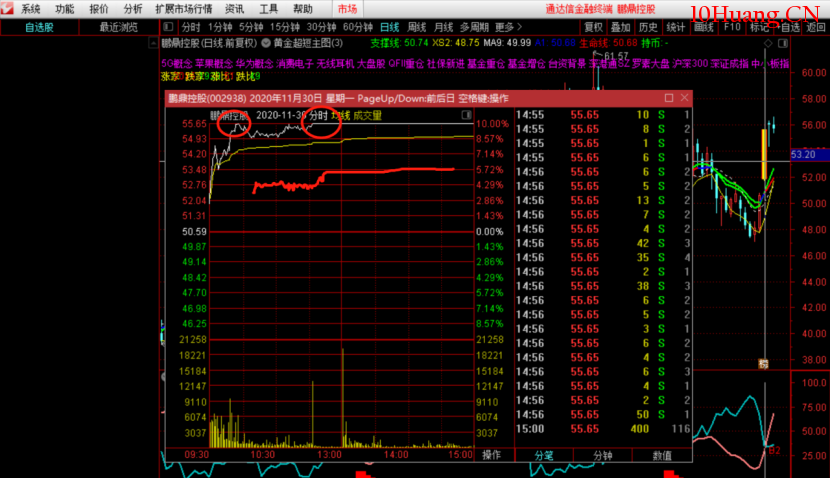Viewport: 830px width, 479px height.
Task: Click the 消费电子 concept tag
Action: click(x=295, y=64)
